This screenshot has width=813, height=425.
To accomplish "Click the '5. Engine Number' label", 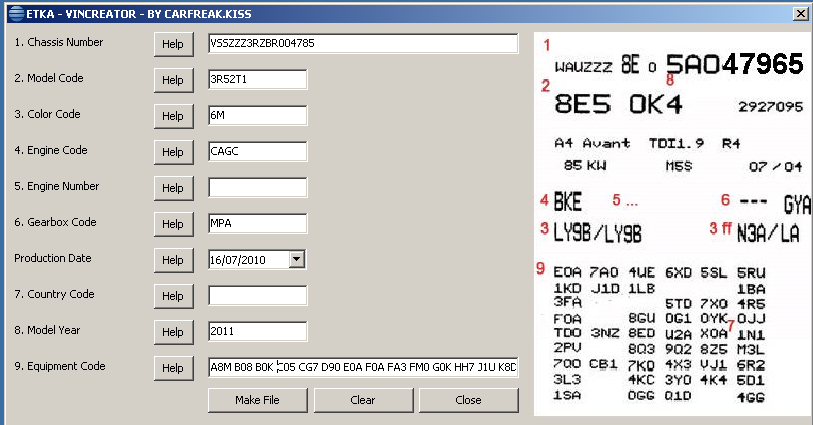I will click(57, 186).
